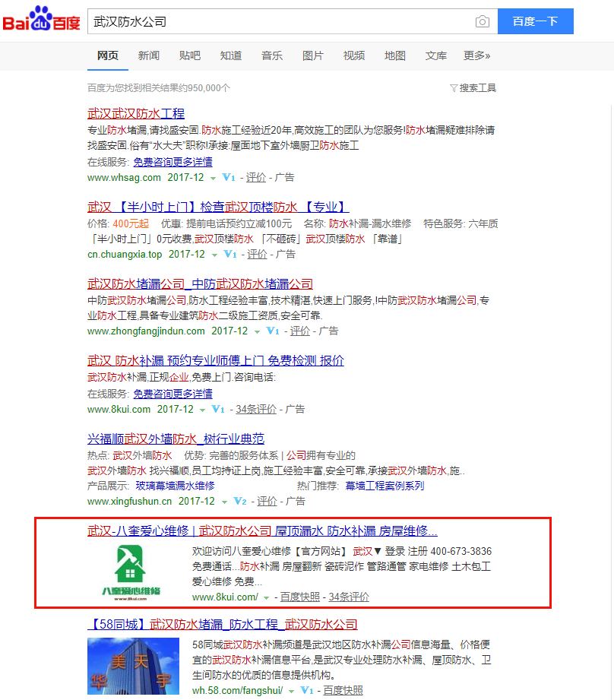The width and height of the screenshot is (614, 700).
Task: Open result 兴福顺武汉外墙防水_树行业典范
Action: [176, 439]
